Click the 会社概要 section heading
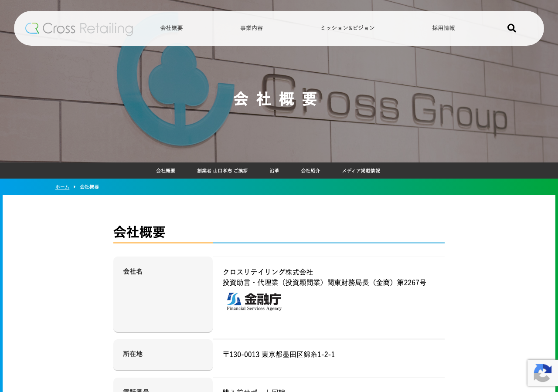558x392 pixels. point(139,232)
